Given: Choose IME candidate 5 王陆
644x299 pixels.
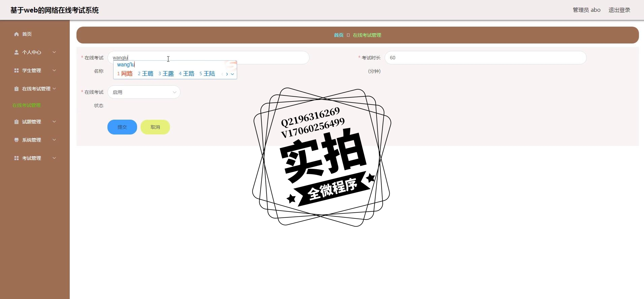Looking at the screenshot, I should point(207,73).
